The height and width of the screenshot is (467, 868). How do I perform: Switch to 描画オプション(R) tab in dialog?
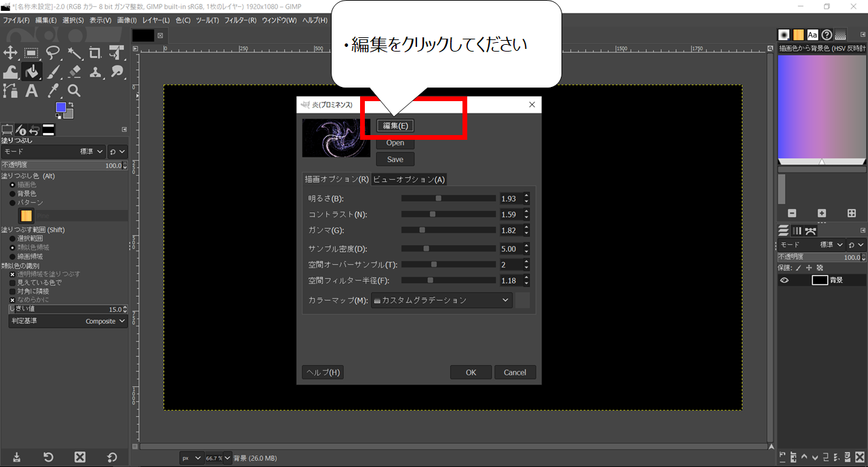(336, 179)
